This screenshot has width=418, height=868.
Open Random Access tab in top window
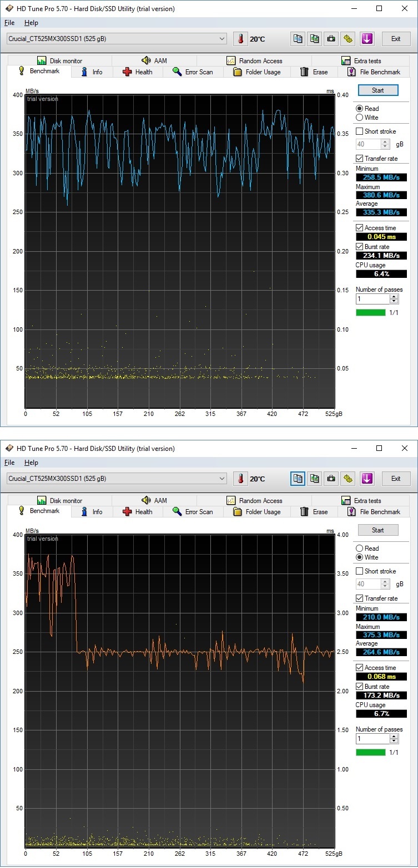254,61
